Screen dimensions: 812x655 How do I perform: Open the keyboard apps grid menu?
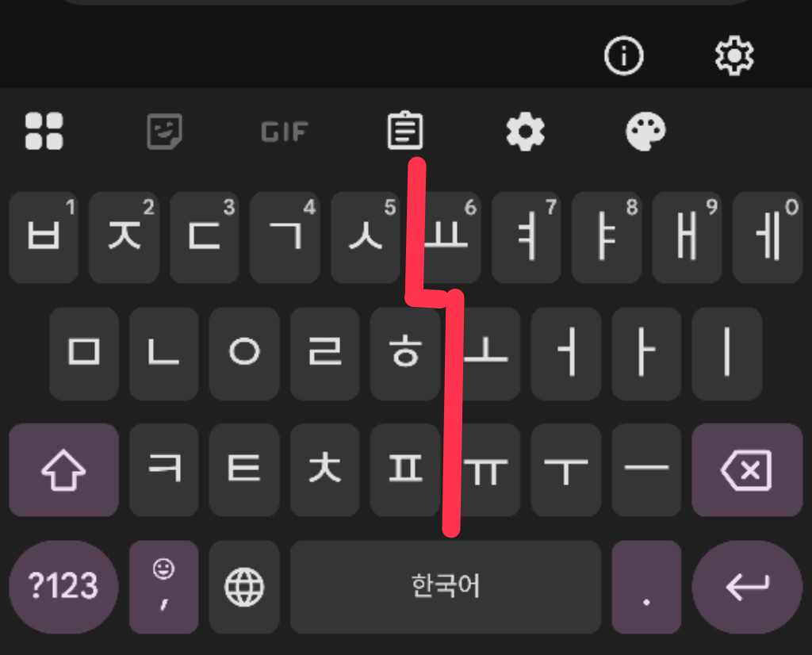tap(44, 131)
